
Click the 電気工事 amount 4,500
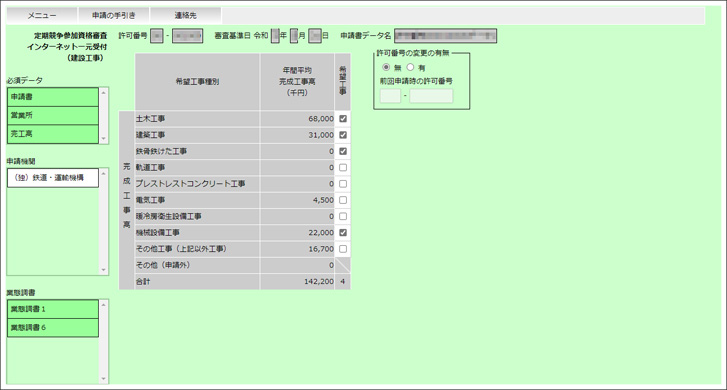[323, 200]
